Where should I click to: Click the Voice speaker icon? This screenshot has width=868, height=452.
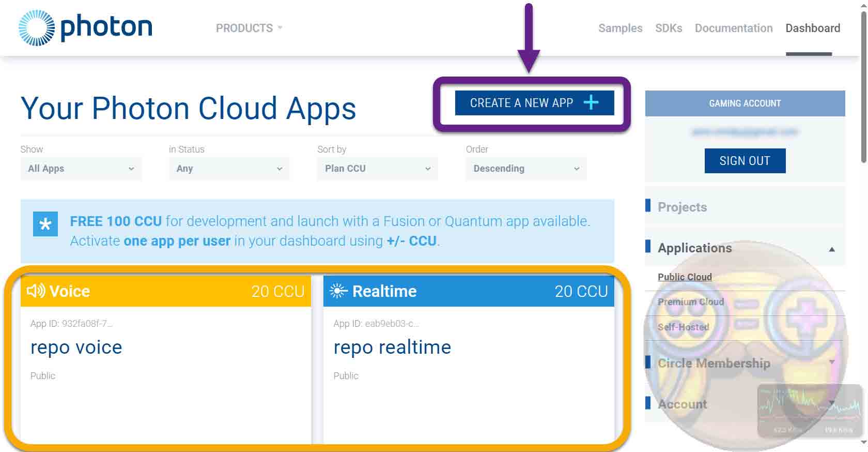(36, 291)
